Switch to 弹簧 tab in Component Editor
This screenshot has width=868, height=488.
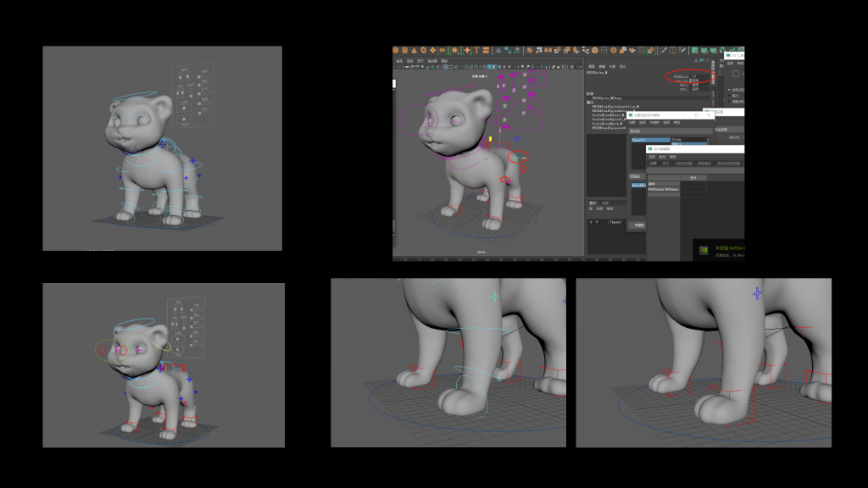pos(654,164)
